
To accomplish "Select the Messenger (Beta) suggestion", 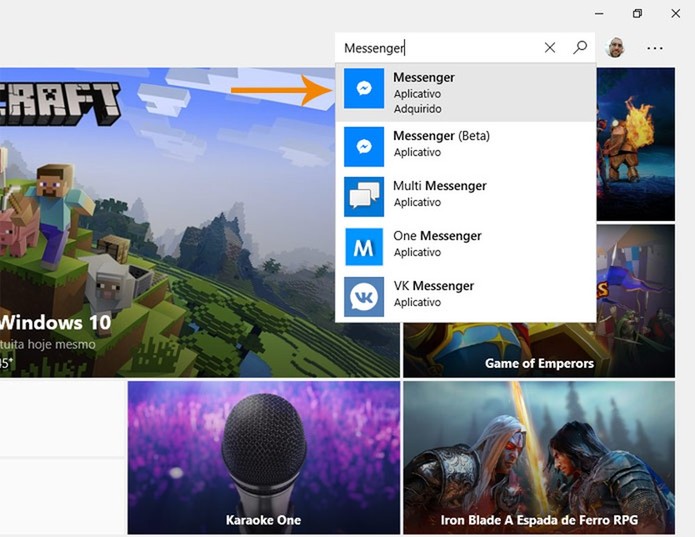I will pos(465,147).
